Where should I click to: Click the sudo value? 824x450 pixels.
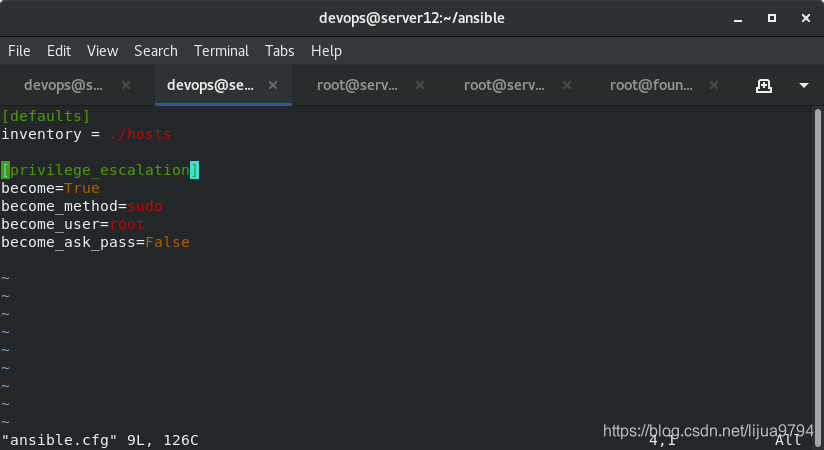pos(145,206)
